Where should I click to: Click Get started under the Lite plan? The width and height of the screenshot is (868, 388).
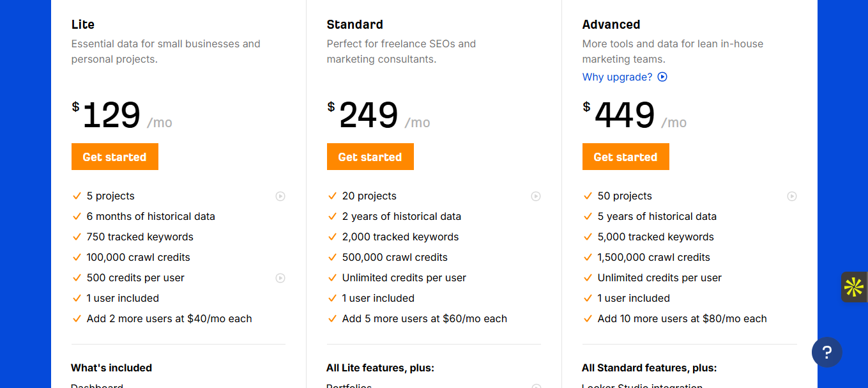pos(115,157)
